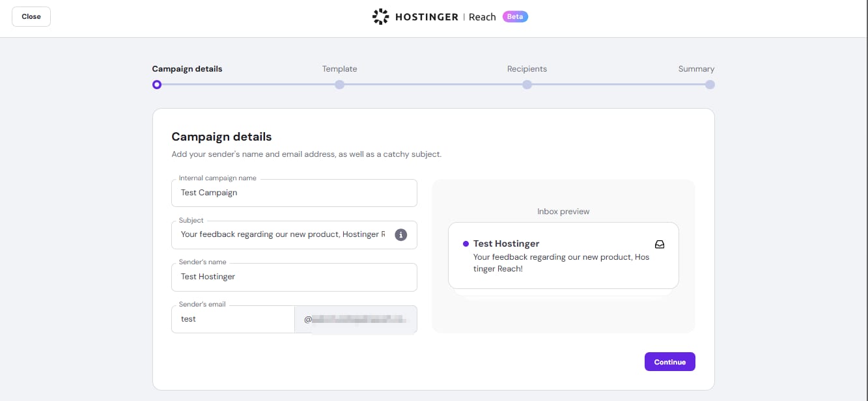868x401 pixels.
Task: Click the Subject field info icon
Action: [401, 234]
